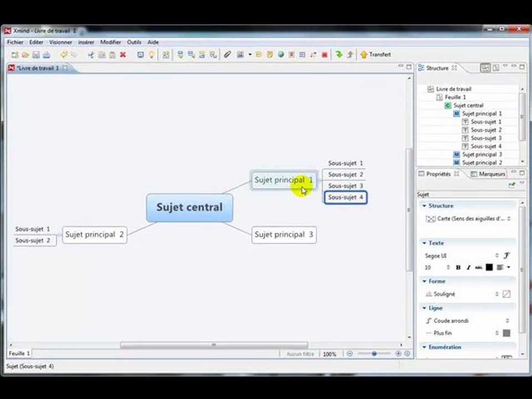Click the light bulb brainstorm icon
The image size is (532, 399).
coord(151,55)
